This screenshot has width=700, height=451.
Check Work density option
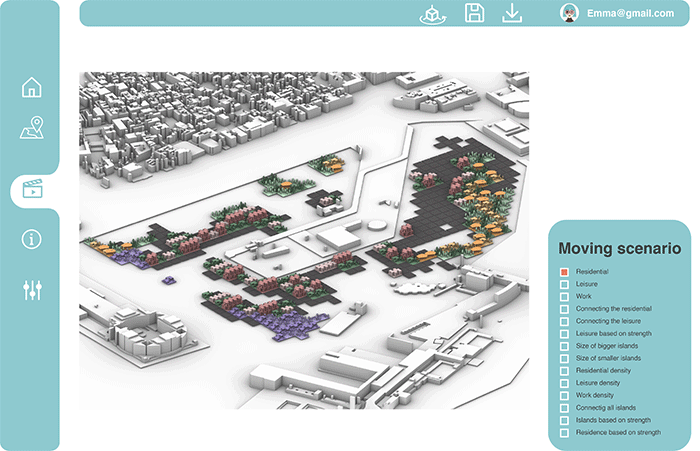(x=564, y=396)
